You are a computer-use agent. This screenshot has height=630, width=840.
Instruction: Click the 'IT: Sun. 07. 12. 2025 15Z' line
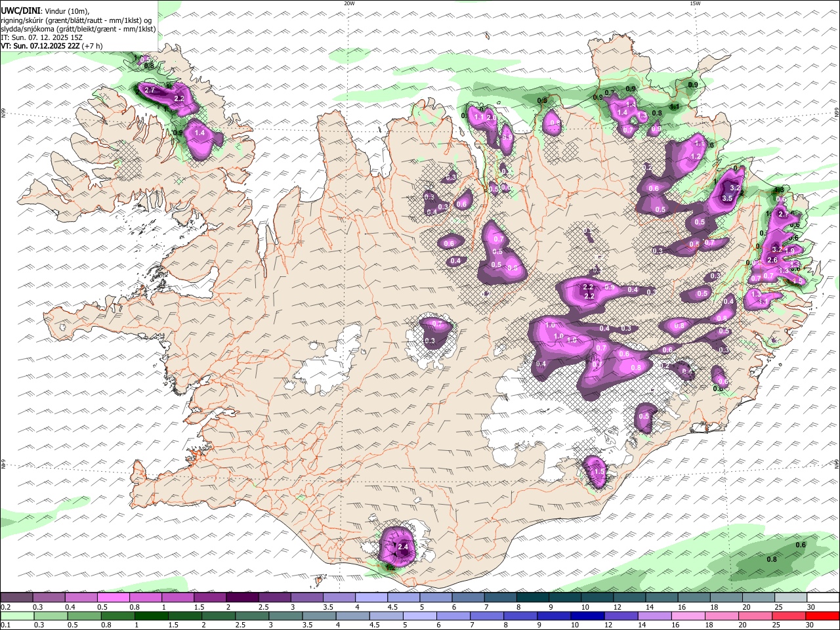point(42,37)
